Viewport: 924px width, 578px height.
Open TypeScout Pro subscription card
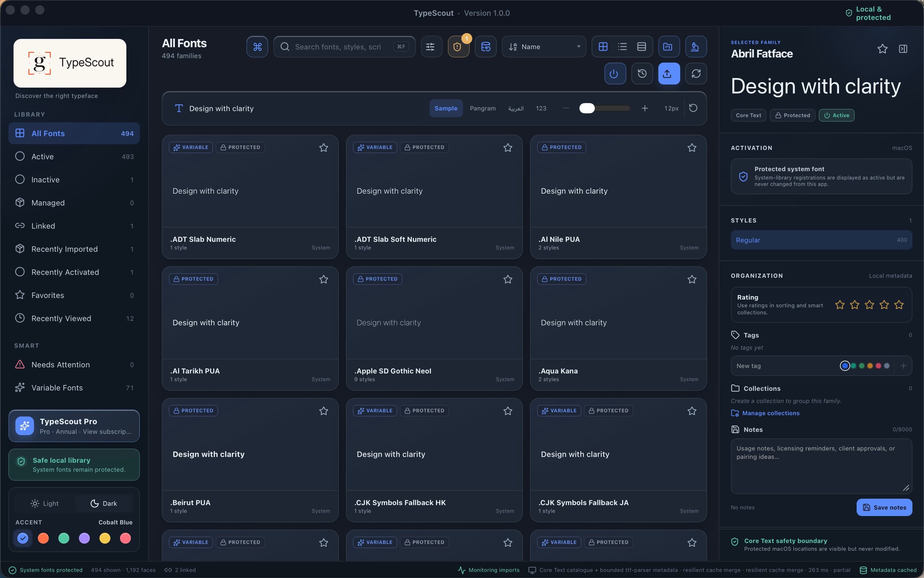[74, 426]
